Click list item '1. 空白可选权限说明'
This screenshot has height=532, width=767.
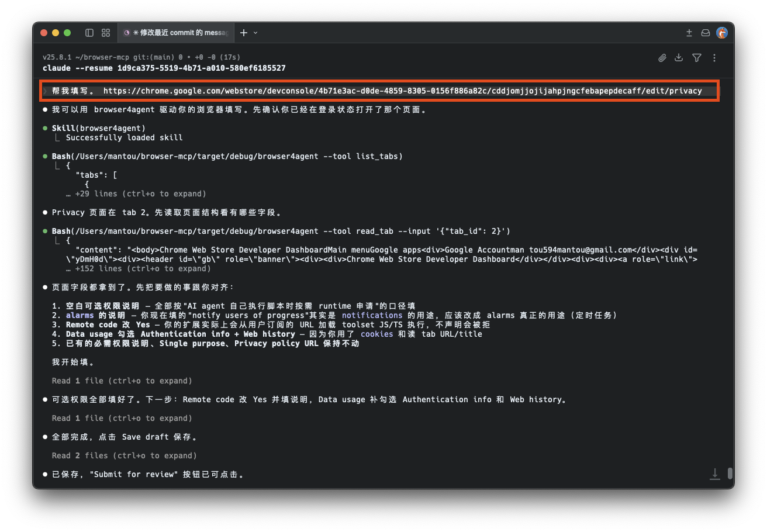click(x=234, y=306)
